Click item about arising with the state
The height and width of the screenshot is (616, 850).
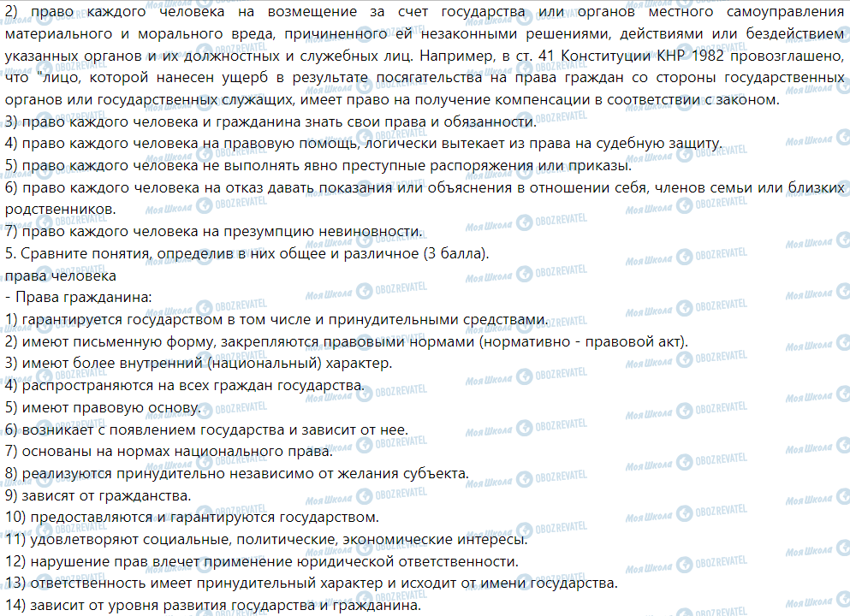point(206,429)
